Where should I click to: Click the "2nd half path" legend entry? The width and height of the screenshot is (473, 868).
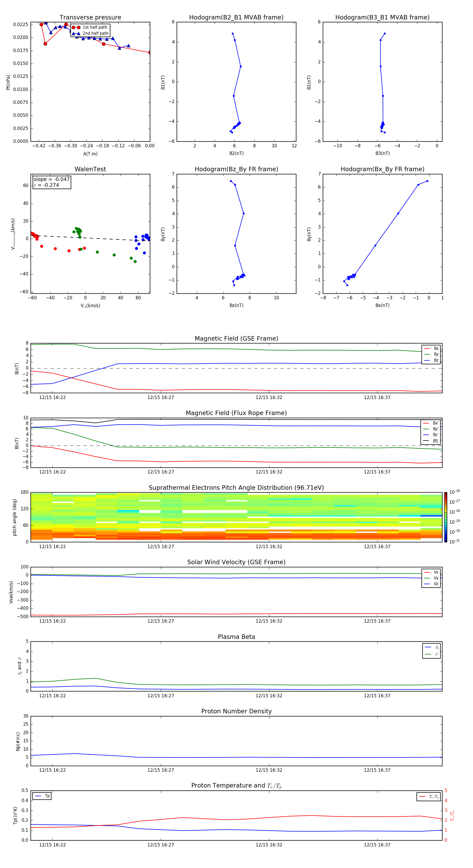point(90,33)
